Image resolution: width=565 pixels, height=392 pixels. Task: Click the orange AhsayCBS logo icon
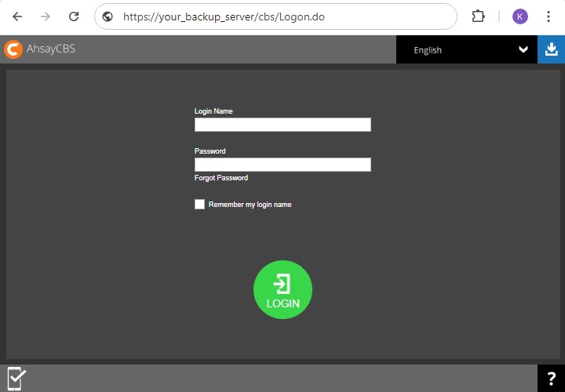tap(13, 49)
